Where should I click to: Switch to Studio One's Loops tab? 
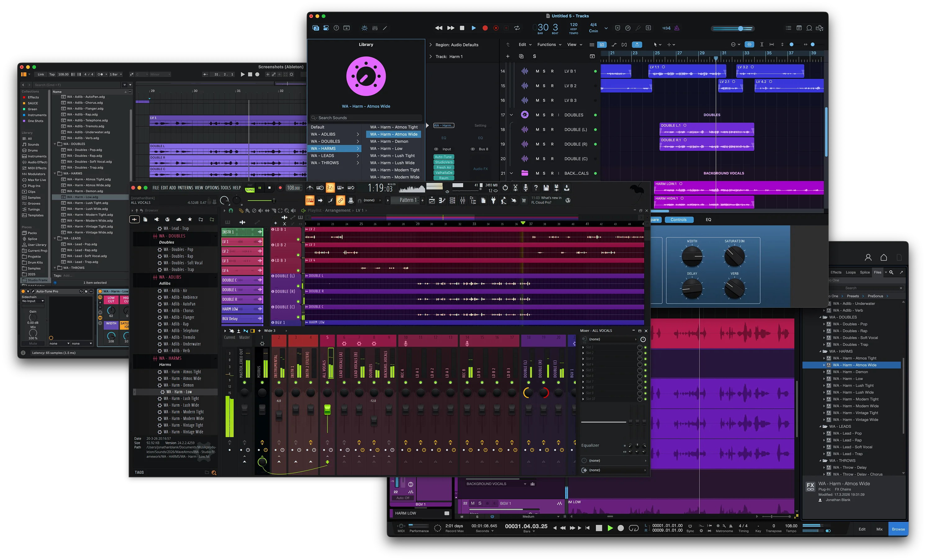point(851,272)
